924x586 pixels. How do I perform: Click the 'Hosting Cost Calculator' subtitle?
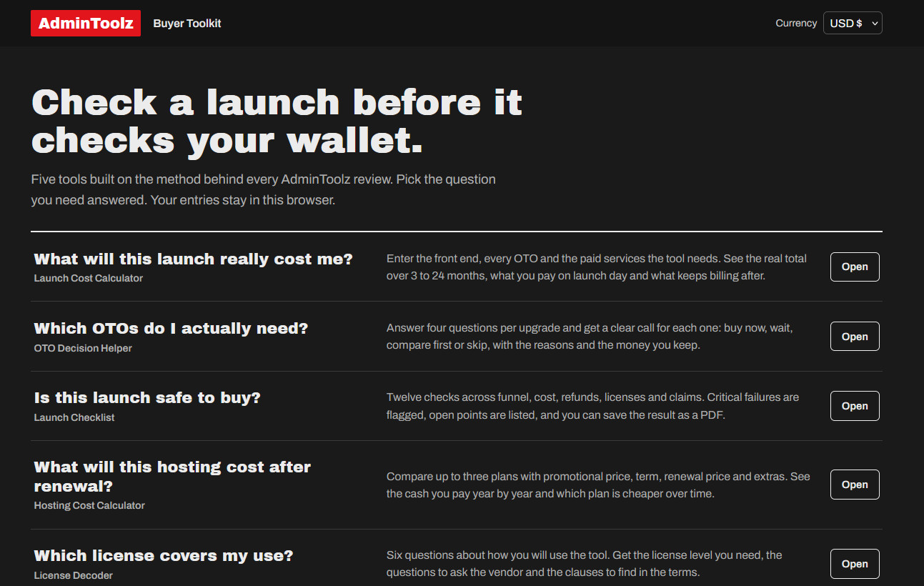coord(89,505)
